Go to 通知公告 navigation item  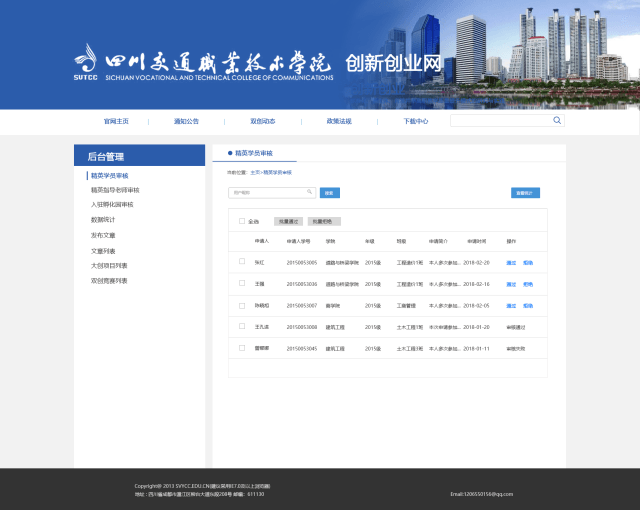[186, 121]
